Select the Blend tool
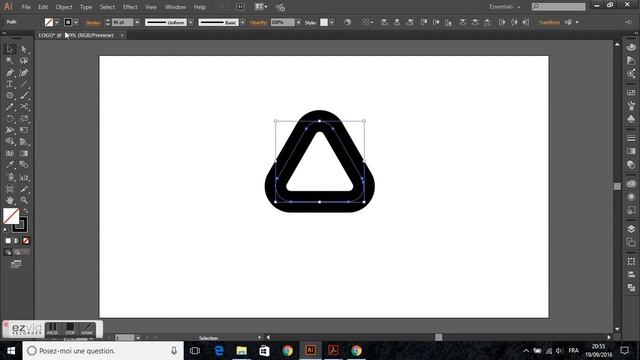 click(x=24, y=165)
